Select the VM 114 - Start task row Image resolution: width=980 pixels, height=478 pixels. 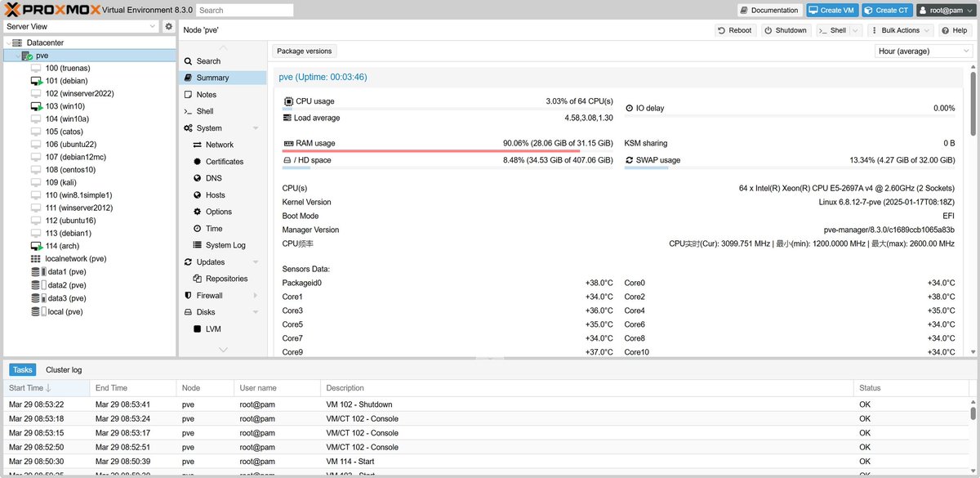(486, 462)
